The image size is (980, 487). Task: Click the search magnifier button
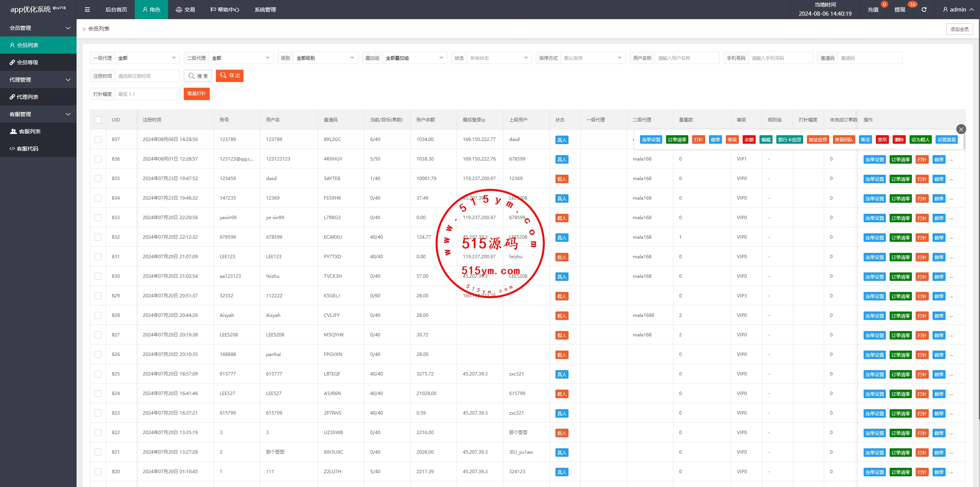(198, 76)
